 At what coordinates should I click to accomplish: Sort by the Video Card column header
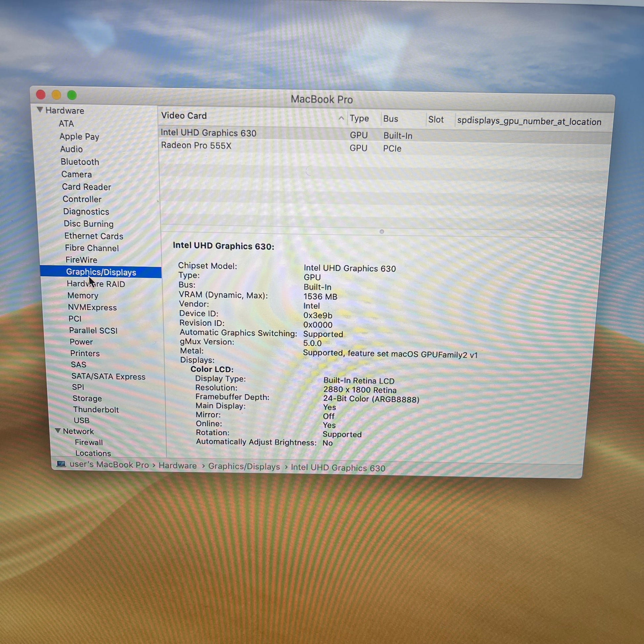tap(184, 116)
